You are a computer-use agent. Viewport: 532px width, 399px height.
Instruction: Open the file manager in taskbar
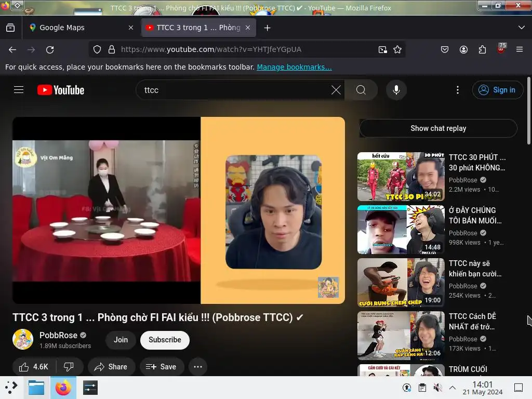click(x=36, y=388)
